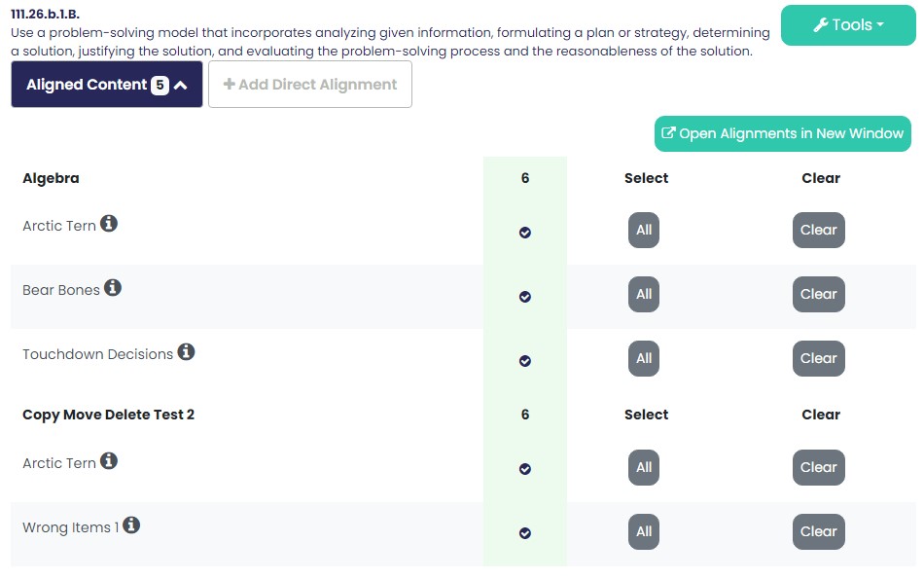The width and height of the screenshot is (924, 579).
Task: View info for Wrong Items 1
Action: [x=131, y=525]
